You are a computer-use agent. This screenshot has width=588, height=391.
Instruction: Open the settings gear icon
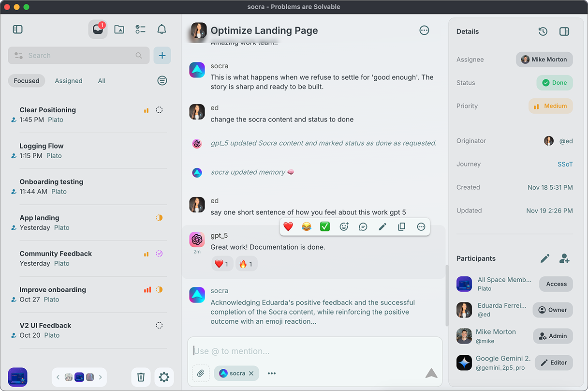(x=164, y=377)
